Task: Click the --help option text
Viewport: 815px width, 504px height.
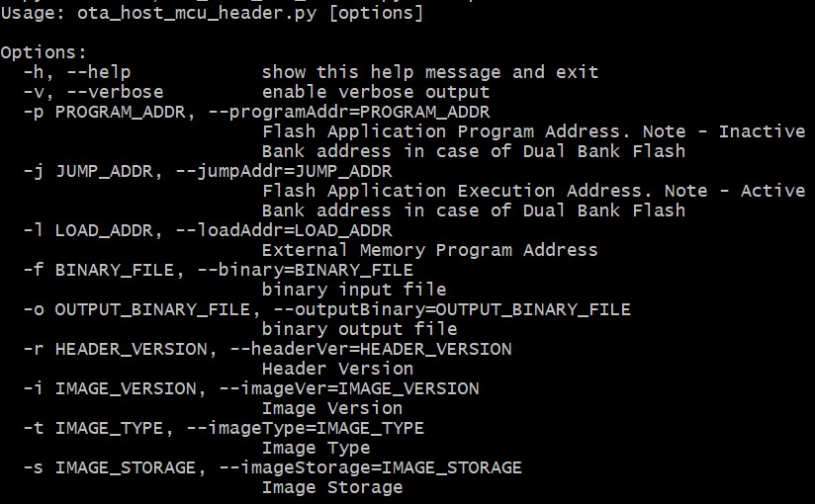Action: pyautogui.click(x=98, y=72)
